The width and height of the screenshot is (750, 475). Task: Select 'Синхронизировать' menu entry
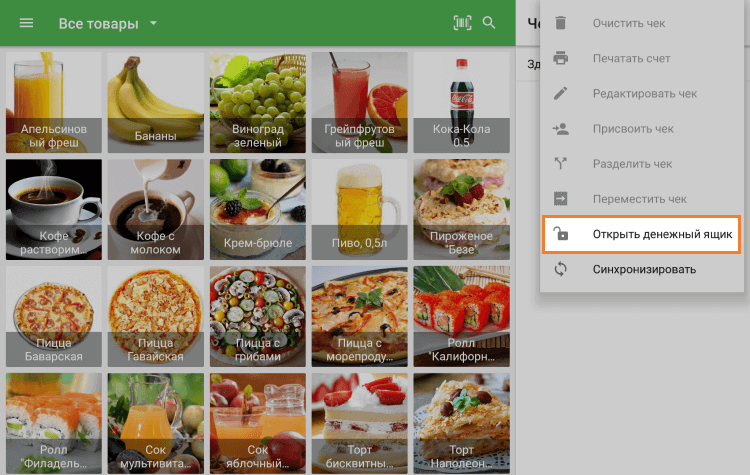pos(644,269)
